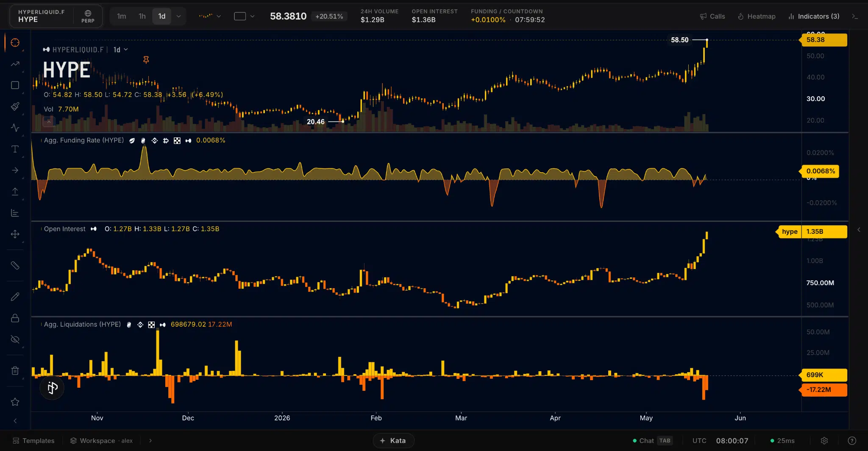Screen dimensions: 868x451
Task: Select the arrow drawing tool
Action: 15,170
